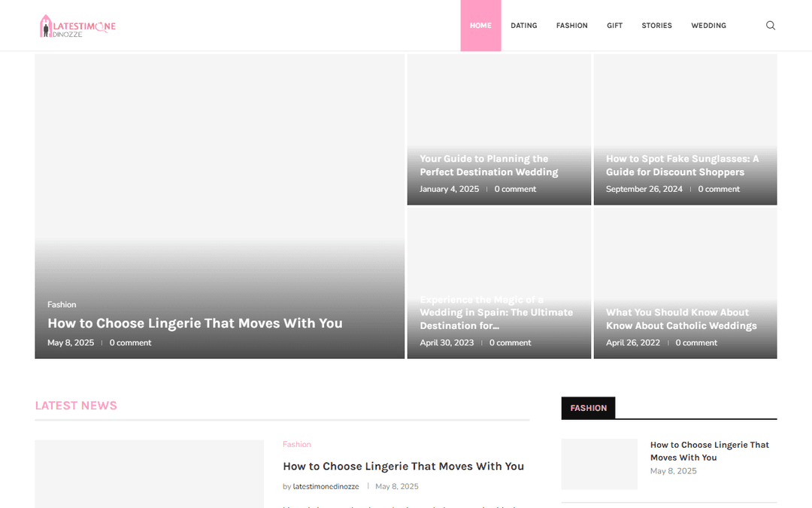Open the WEDDING menu

pos(708,26)
